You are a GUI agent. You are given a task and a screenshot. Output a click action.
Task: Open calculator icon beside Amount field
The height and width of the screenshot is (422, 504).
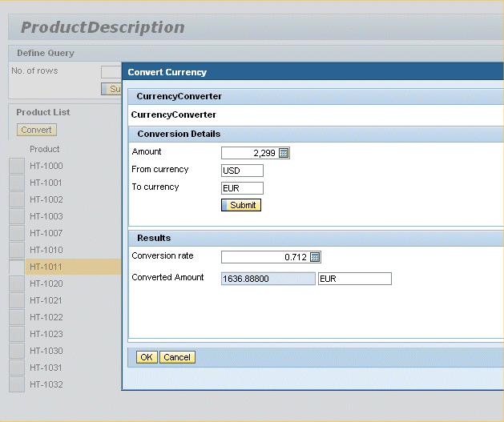click(x=284, y=153)
